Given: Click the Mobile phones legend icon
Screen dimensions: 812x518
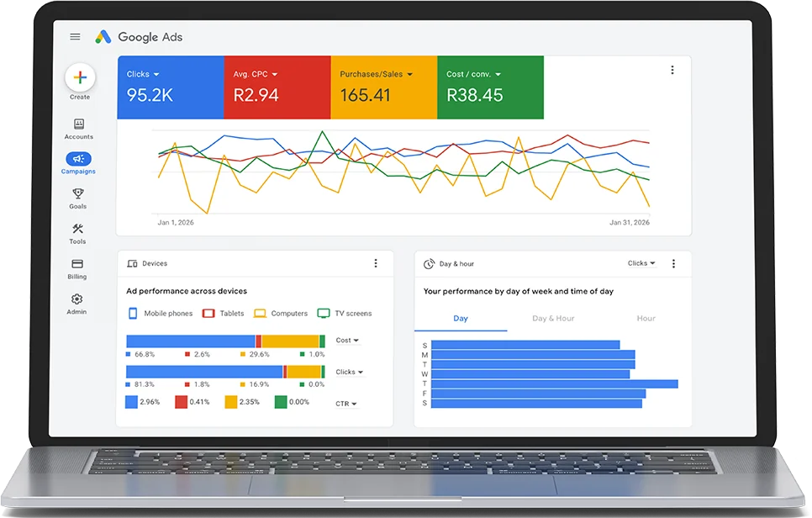Looking at the screenshot, I should click(x=133, y=314).
